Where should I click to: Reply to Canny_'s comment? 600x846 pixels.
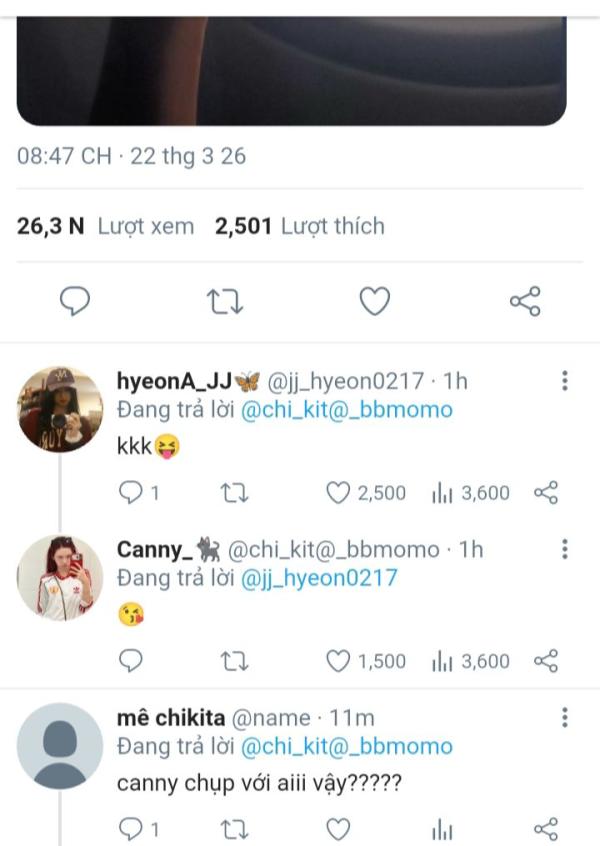[x=130, y=661]
